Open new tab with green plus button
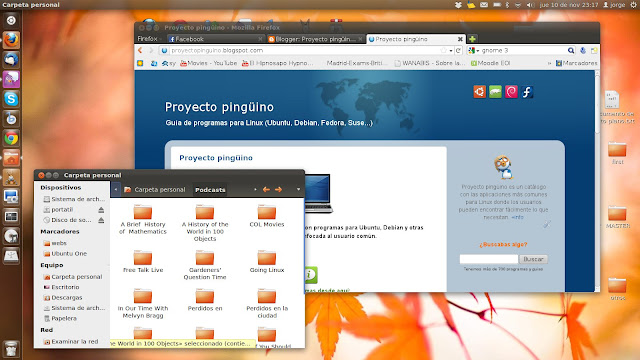 pyautogui.click(x=472, y=39)
